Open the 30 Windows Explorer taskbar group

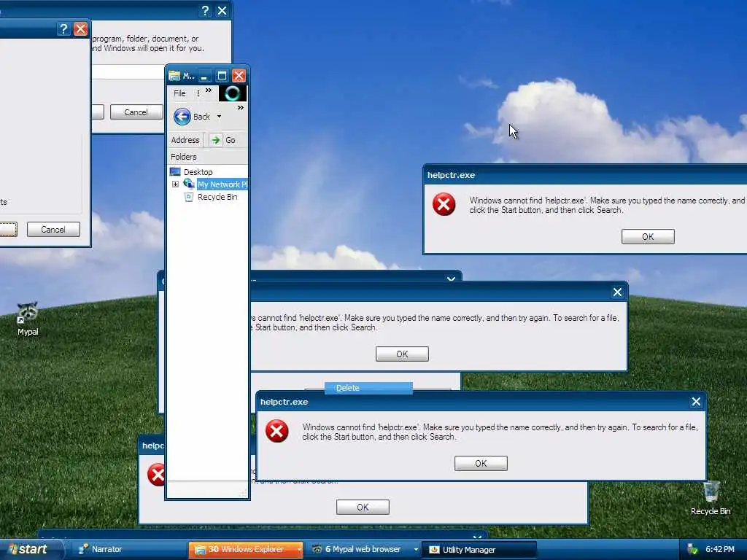246,550
